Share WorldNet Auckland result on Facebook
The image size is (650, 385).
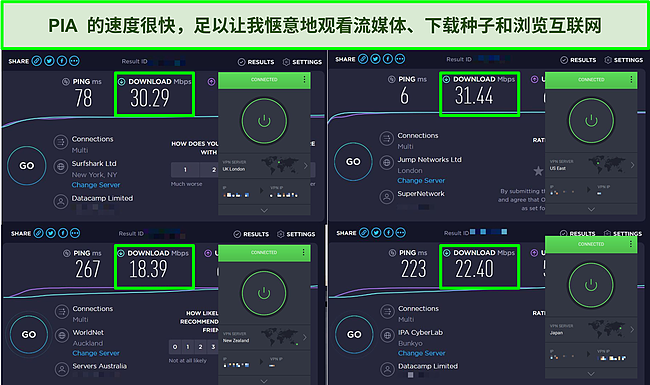[x=63, y=233]
